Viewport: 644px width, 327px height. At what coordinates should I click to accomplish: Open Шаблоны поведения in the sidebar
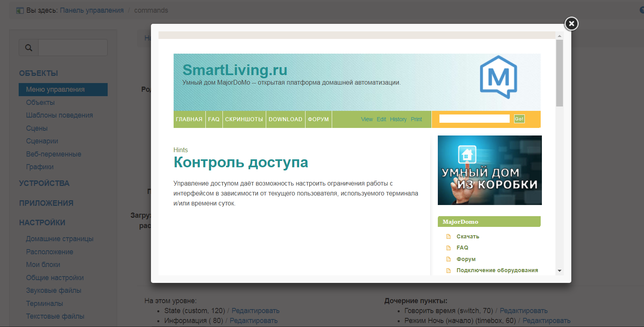59,115
